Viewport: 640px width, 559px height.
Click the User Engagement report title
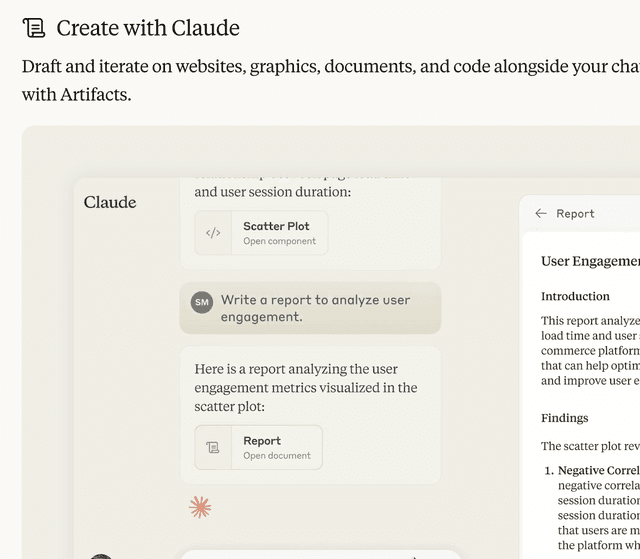[x=590, y=262]
